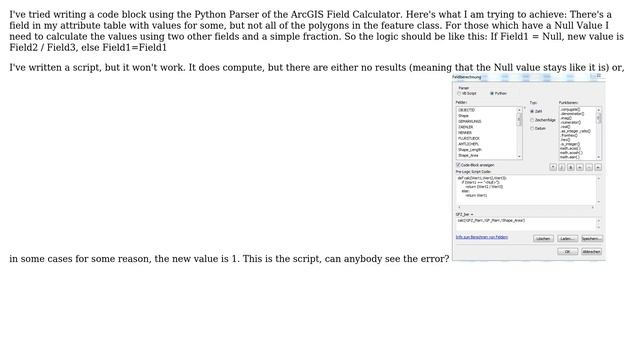Select NENNER in the Felder list
The height and width of the screenshot is (360, 640).
(x=465, y=133)
